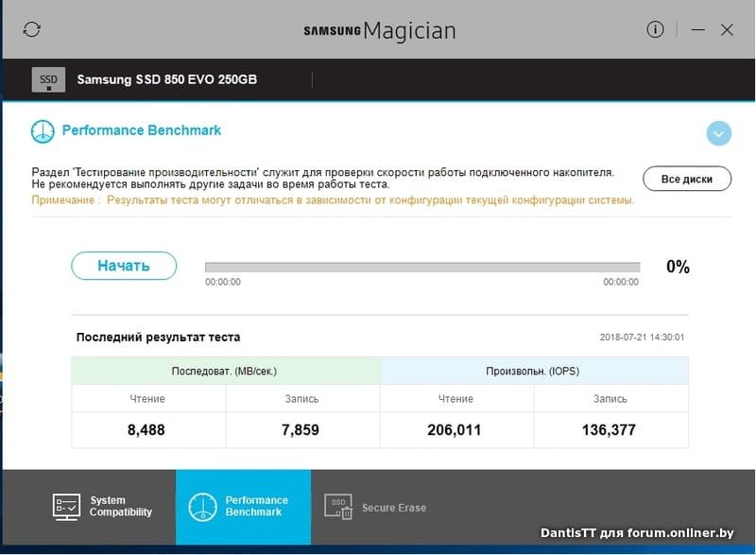This screenshot has height=555, width=756.
Task: Click the Все диски button
Action: pyautogui.click(x=686, y=179)
